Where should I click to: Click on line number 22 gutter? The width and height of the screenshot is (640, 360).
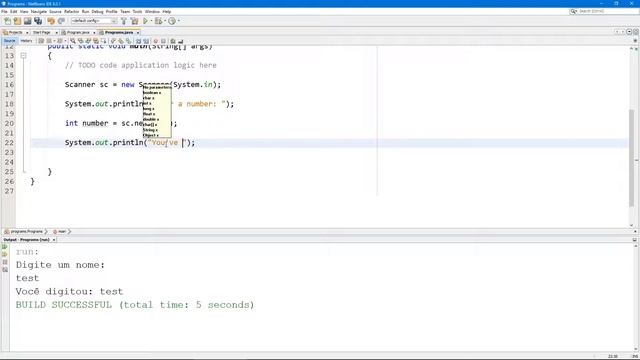click(9, 143)
